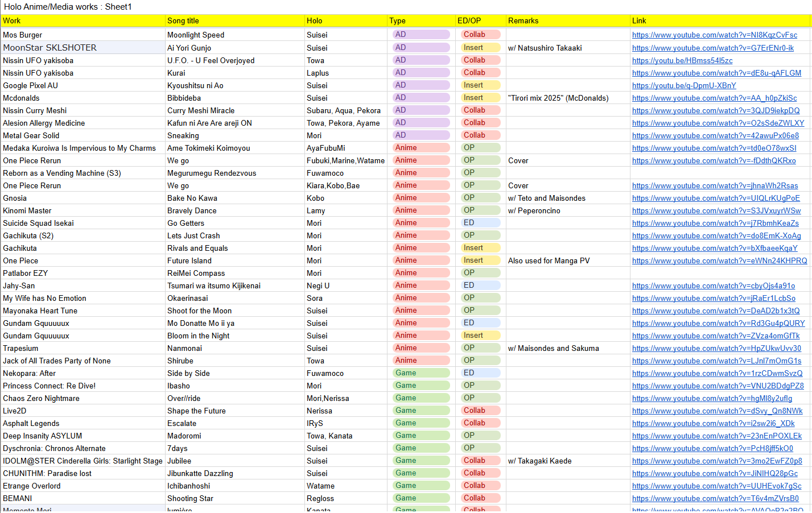Open the Google Pixel AU youtu.be link
812x513 pixels.
tap(684, 85)
